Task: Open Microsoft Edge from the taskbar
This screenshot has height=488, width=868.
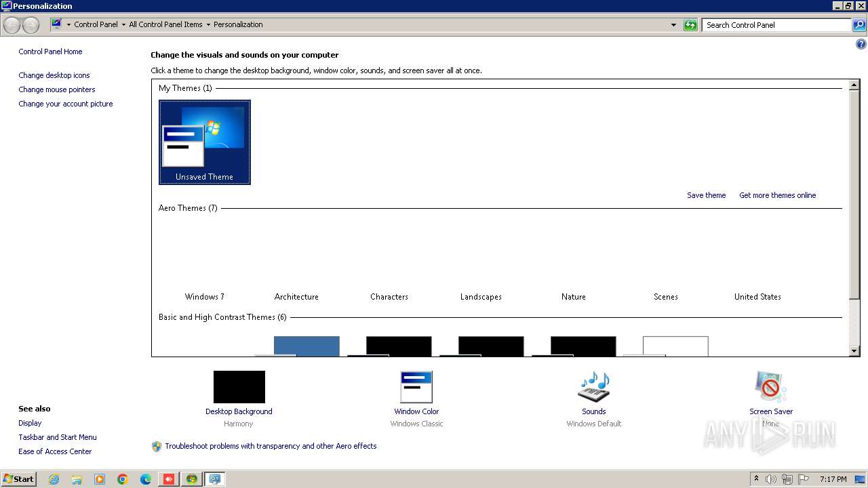Action: tap(146, 479)
